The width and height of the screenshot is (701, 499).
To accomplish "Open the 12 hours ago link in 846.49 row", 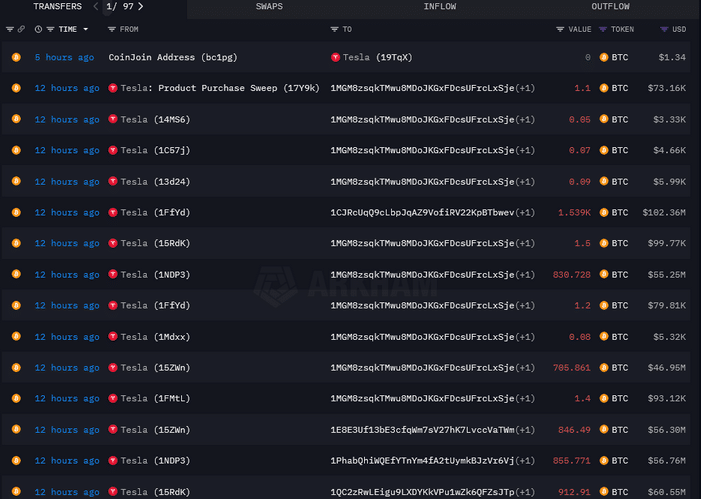I will tap(67, 430).
